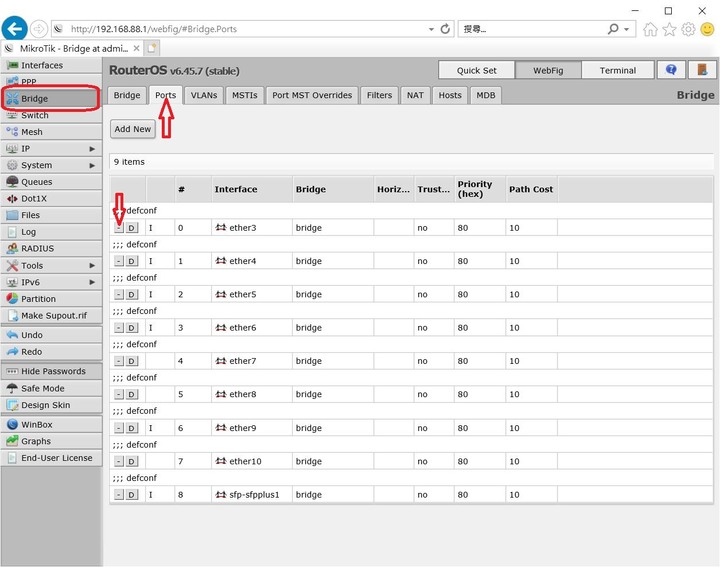The width and height of the screenshot is (720, 567).
Task: Open the Switch section in sidebar
Action: [x=51, y=115]
